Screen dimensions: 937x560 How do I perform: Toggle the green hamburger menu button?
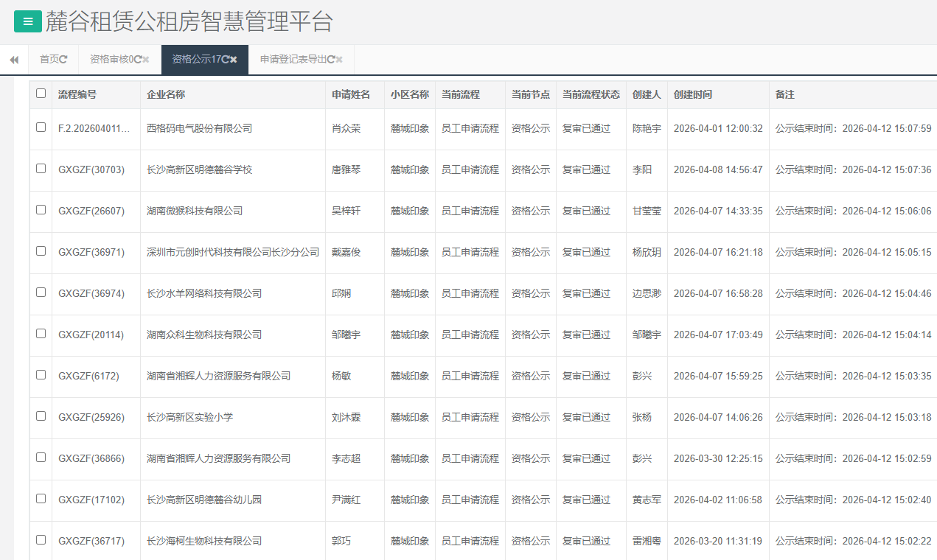click(28, 22)
